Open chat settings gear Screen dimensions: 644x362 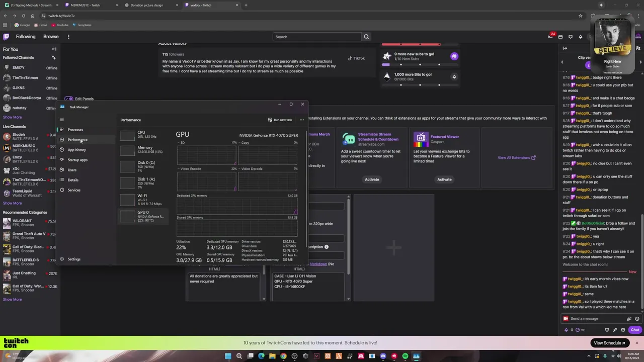623,330
